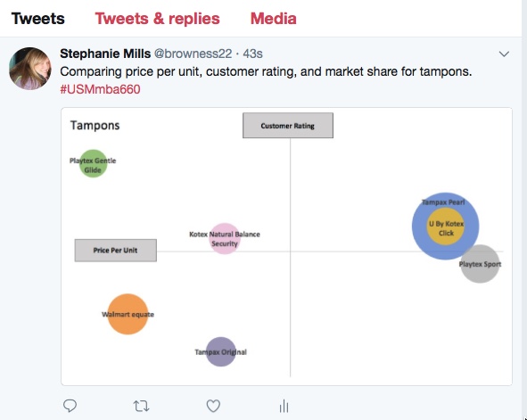Click the gray Playtex Sport bubble
This screenshot has width=527, height=420.
480,264
